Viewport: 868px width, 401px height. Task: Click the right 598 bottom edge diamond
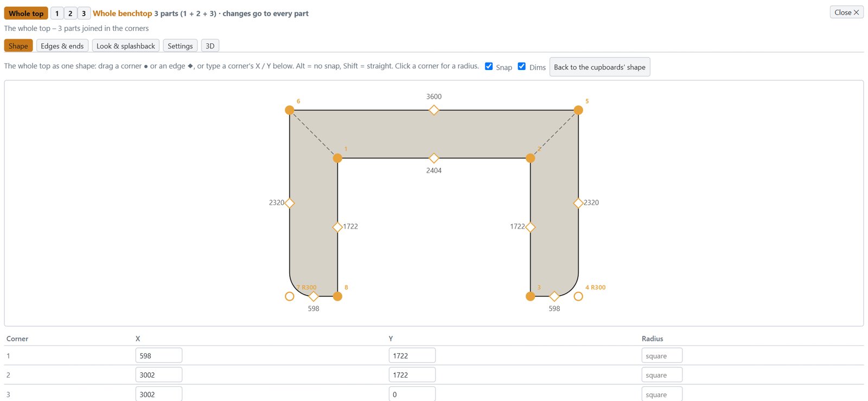coord(554,296)
